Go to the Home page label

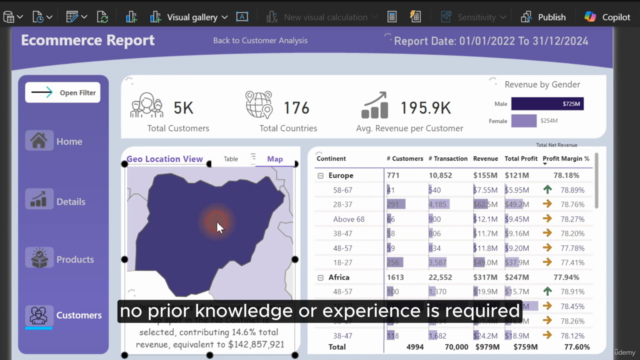(x=69, y=142)
